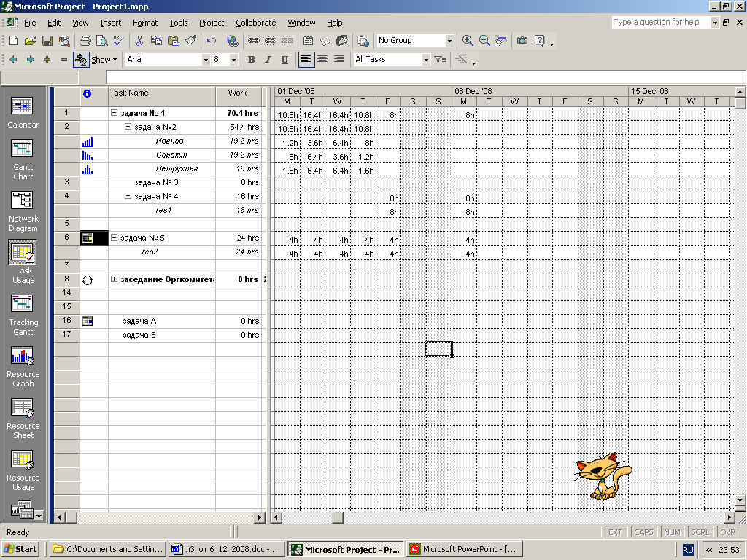
Task: Click the Task Name column header
Action: tap(162, 97)
